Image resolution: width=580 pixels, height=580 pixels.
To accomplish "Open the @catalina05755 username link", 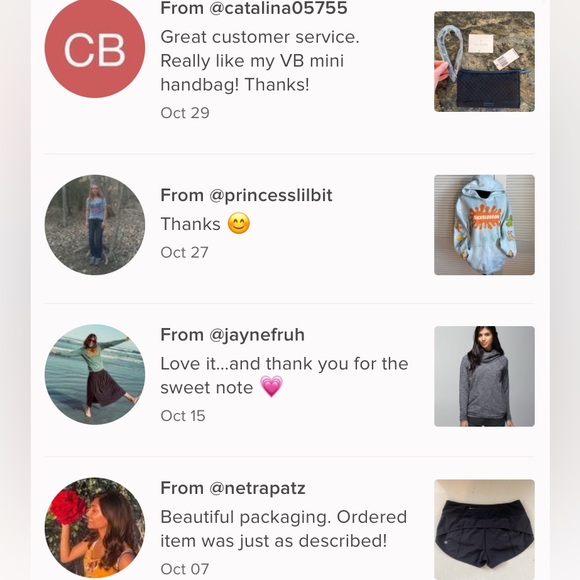I will pos(278,8).
